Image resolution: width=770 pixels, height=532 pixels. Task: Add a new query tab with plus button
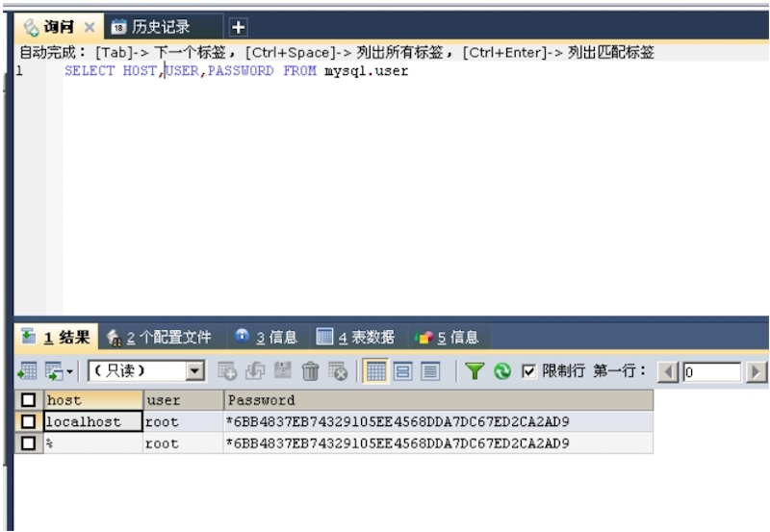click(x=238, y=27)
